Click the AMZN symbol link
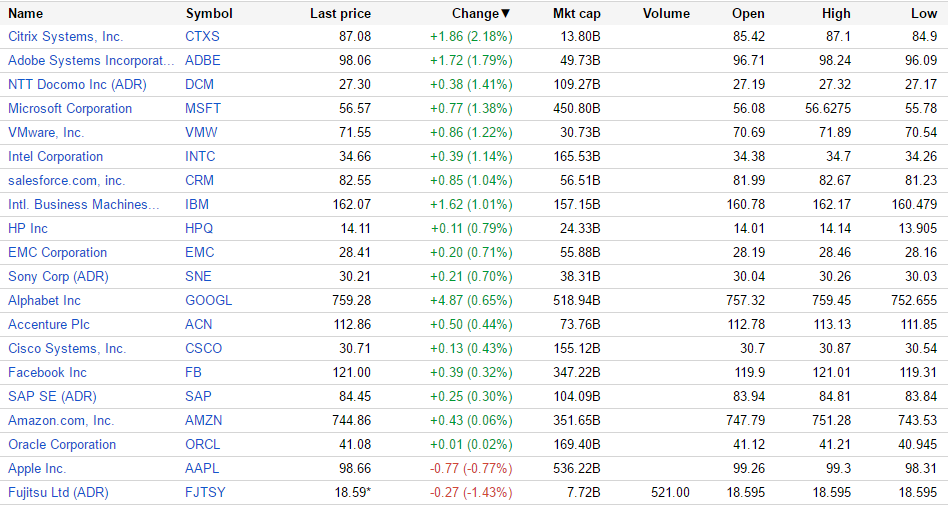The width and height of the screenshot is (948, 506). point(204,420)
